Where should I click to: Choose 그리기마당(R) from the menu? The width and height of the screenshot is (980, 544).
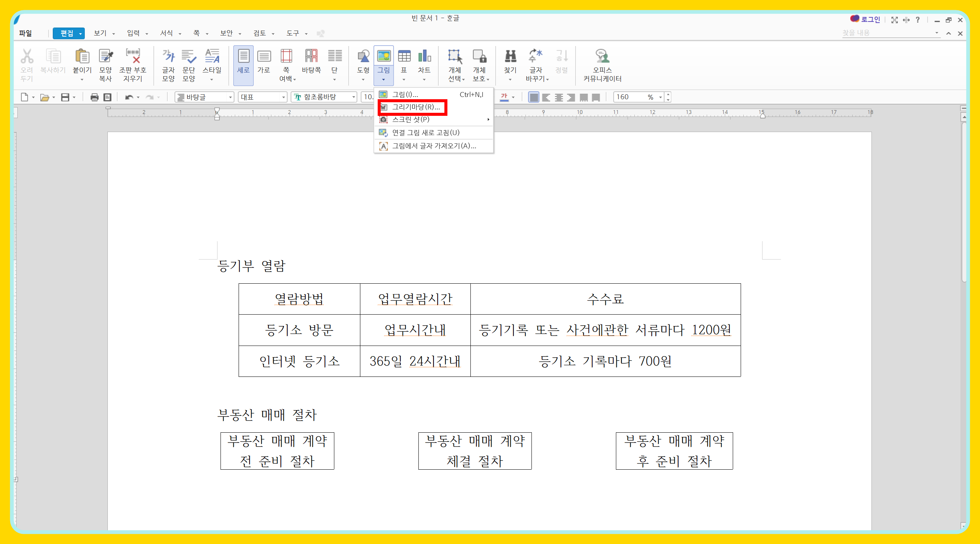415,108
